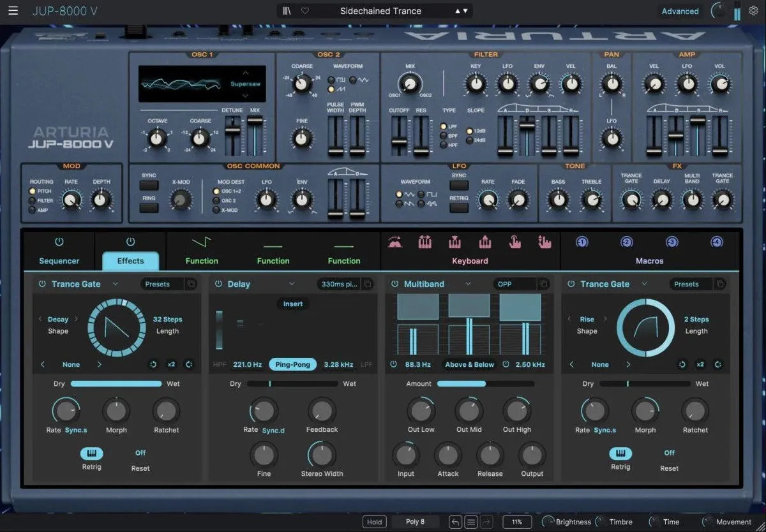The height and width of the screenshot is (532, 766).
Task: Open Macro 2 icon
Action: click(627, 242)
